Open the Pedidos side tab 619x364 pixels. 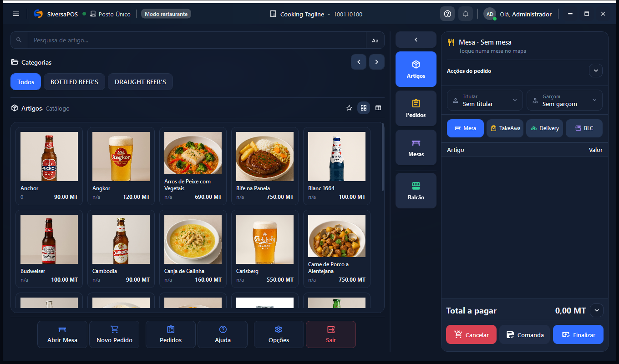pyautogui.click(x=416, y=108)
